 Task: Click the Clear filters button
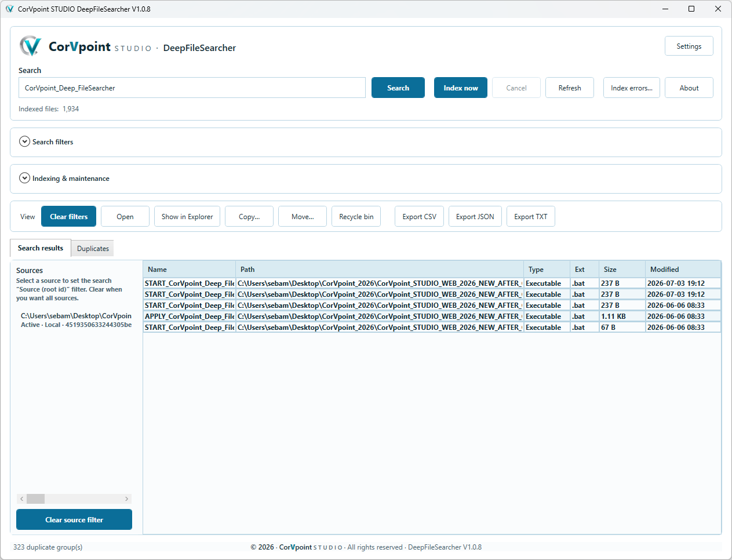click(x=69, y=216)
